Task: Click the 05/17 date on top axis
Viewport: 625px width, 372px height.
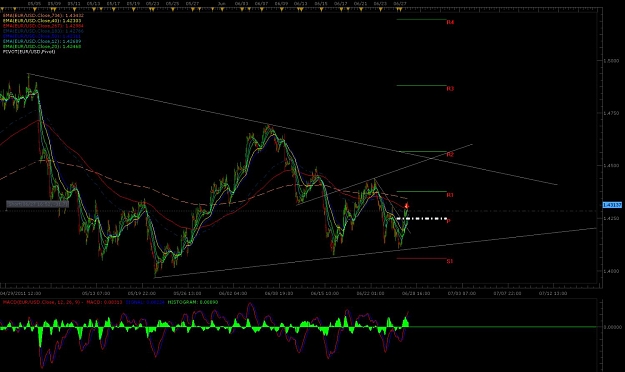Action: 114,3
